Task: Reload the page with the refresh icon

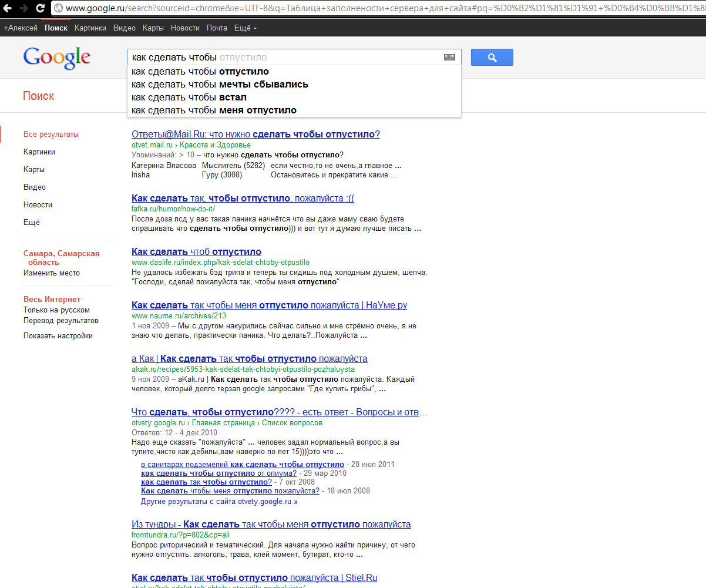Action: coord(40,8)
